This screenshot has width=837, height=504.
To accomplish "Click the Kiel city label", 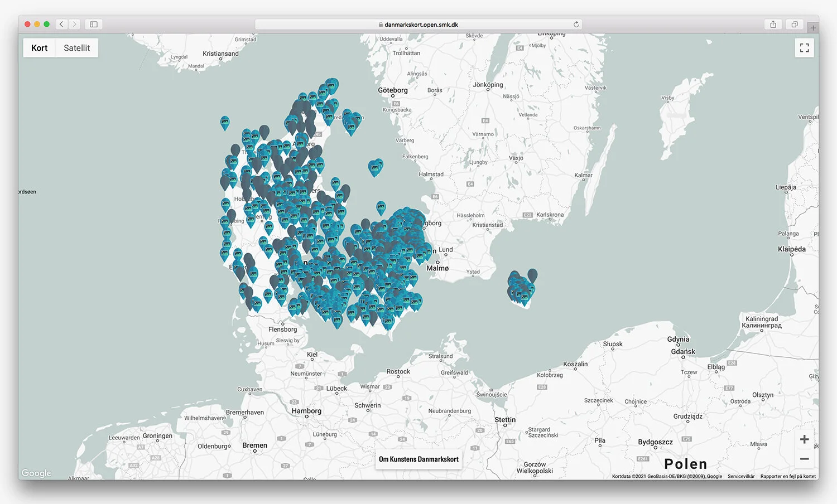I will pos(312,355).
